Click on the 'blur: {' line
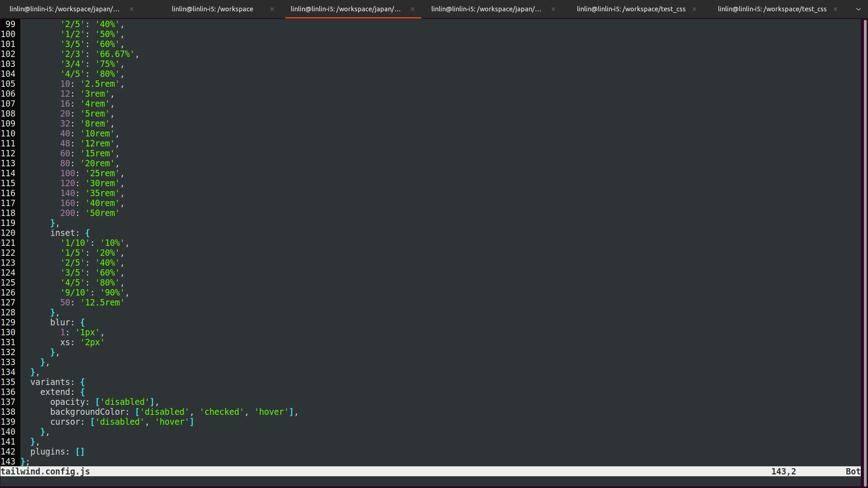The width and height of the screenshot is (868, 488). [67, 323]
